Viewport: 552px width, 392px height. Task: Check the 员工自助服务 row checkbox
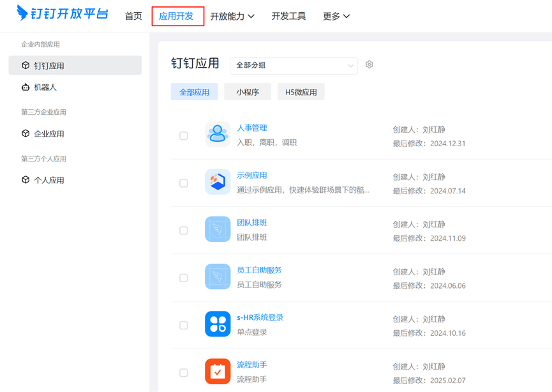183,278
